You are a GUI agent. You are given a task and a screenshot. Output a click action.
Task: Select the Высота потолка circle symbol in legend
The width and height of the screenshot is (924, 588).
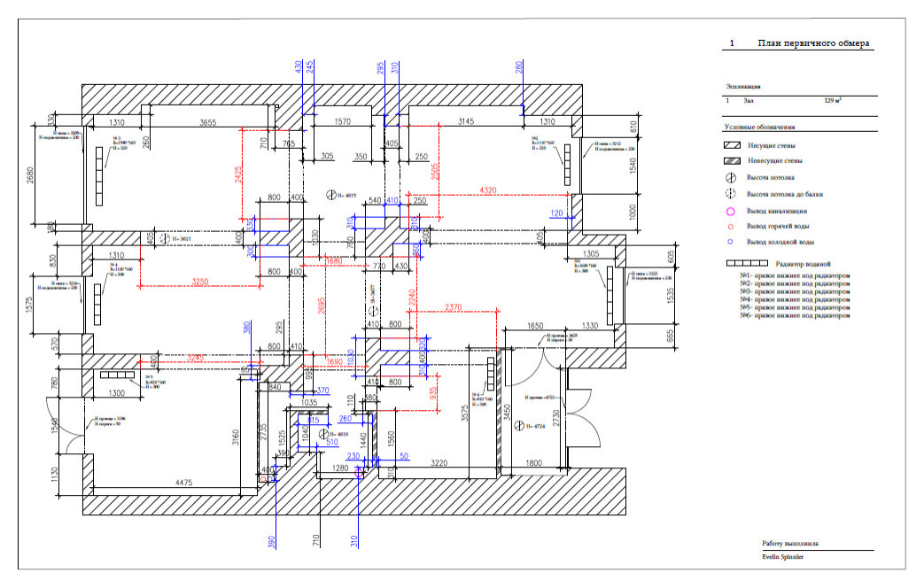tap(732, 178)
